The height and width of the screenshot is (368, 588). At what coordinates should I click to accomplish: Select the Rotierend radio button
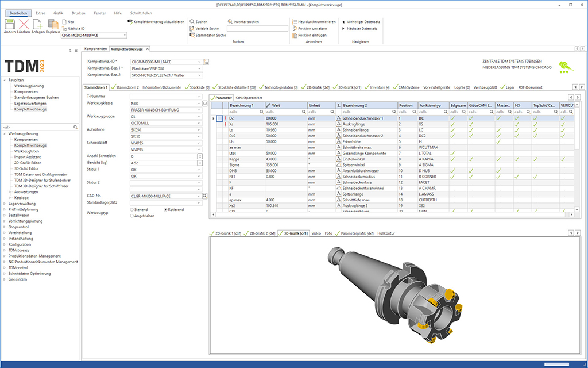tap(166, 209)
